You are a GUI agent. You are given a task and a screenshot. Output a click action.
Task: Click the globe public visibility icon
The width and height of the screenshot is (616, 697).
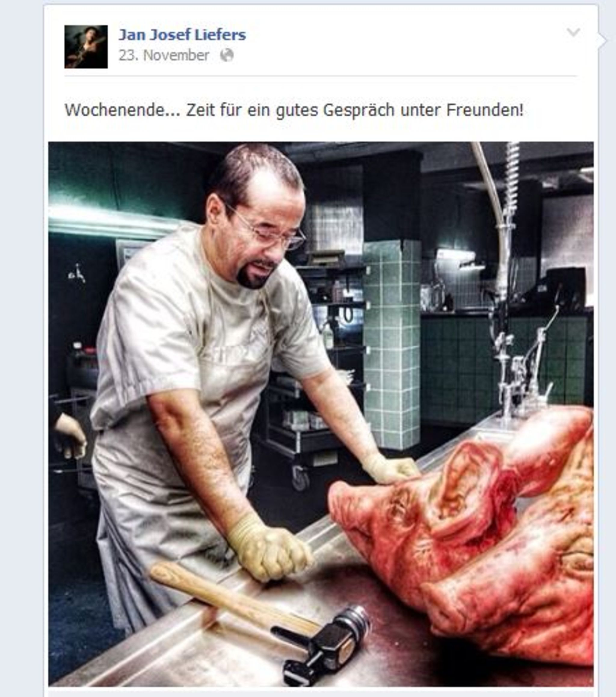(x=227, y=55)
